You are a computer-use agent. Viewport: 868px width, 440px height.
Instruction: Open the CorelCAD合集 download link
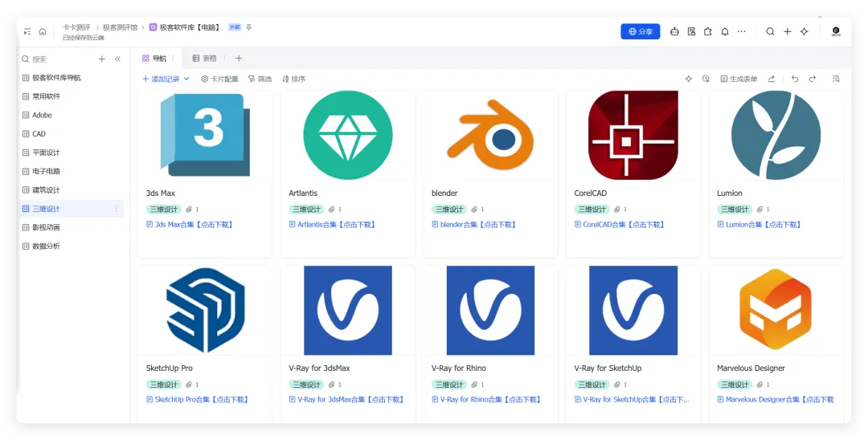coord(620,225)
